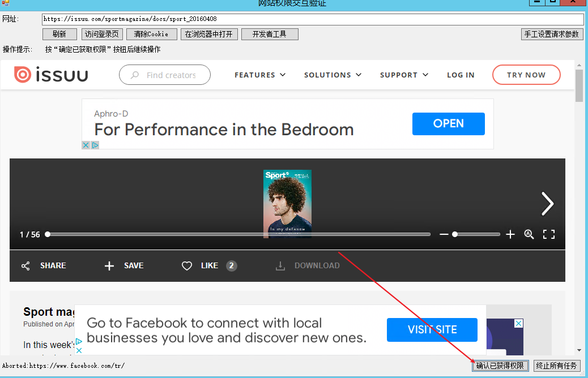Click the zoom level slider handle
588x378 pixels.
455,234
